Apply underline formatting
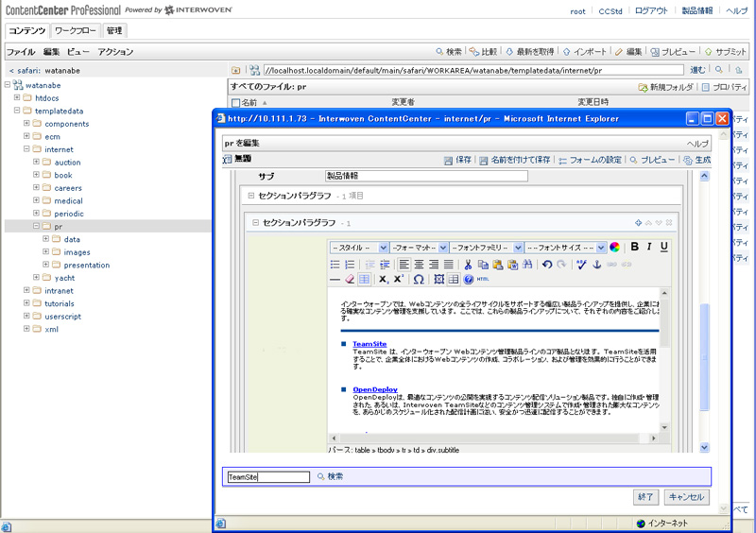This screenshot has height=533, width=756. point(664,248)
